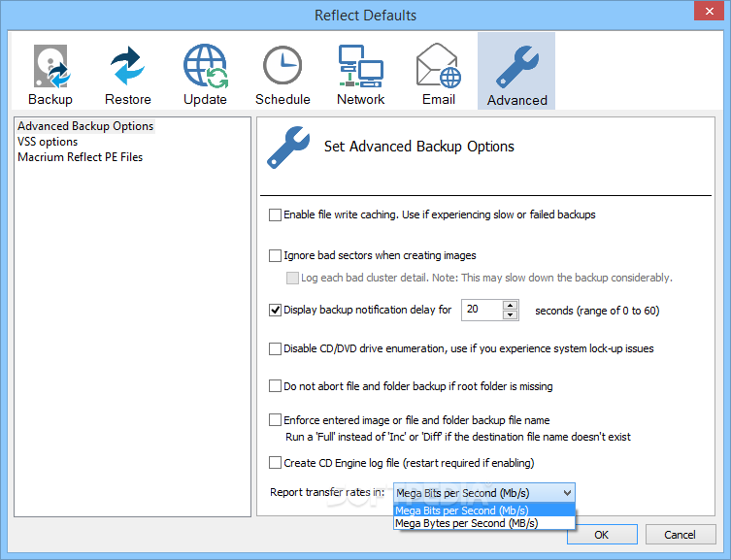
Task: Click the 'Report transfer rates in:' label
Action: 327,492
